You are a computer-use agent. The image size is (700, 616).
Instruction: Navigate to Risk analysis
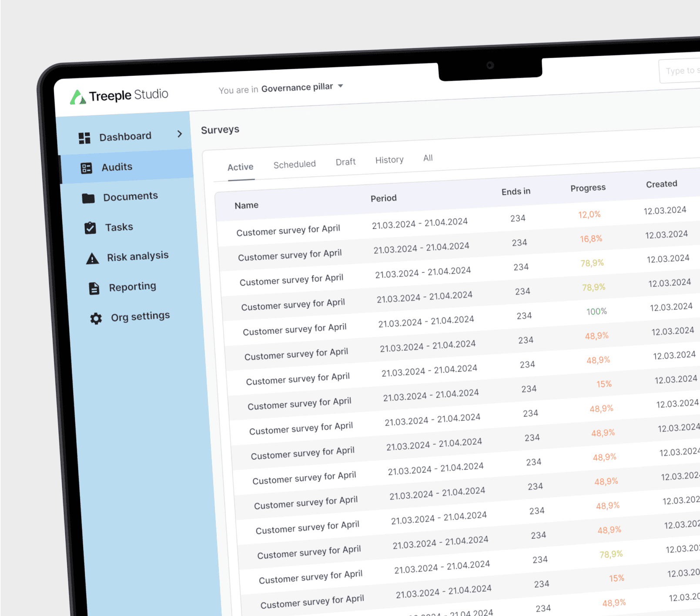pos(137,256)
